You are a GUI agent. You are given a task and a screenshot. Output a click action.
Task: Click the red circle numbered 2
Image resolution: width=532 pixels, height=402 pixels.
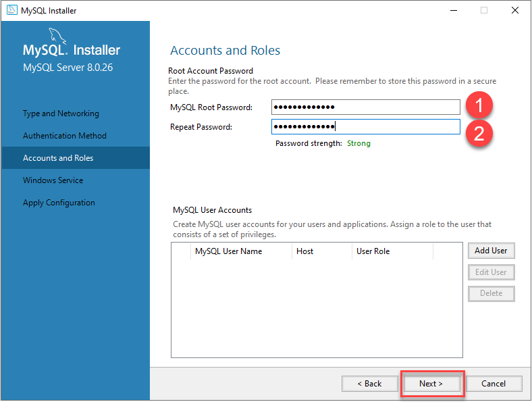click(479, 132)
